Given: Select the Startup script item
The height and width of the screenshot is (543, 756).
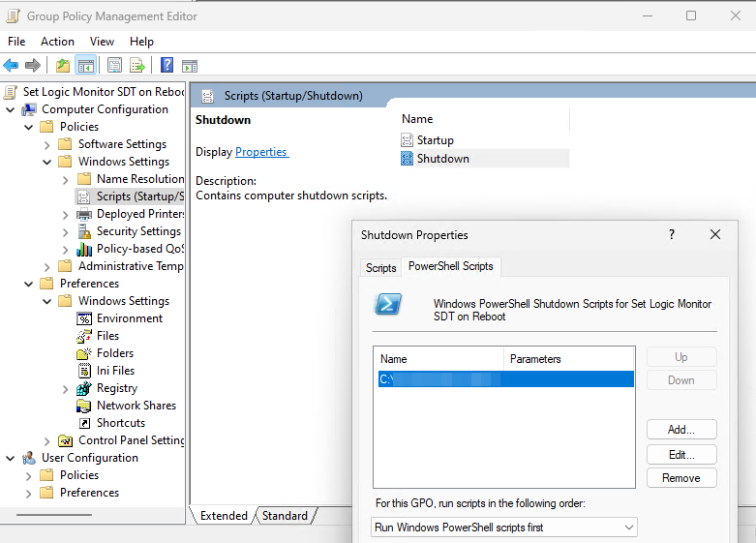Looking at the screenshot, I should click(x=435, y=140).
